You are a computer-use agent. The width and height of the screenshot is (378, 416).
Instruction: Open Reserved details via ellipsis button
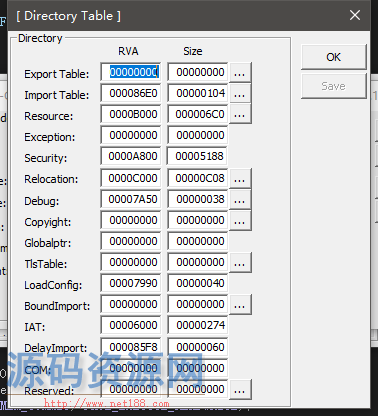pos(239,389)
